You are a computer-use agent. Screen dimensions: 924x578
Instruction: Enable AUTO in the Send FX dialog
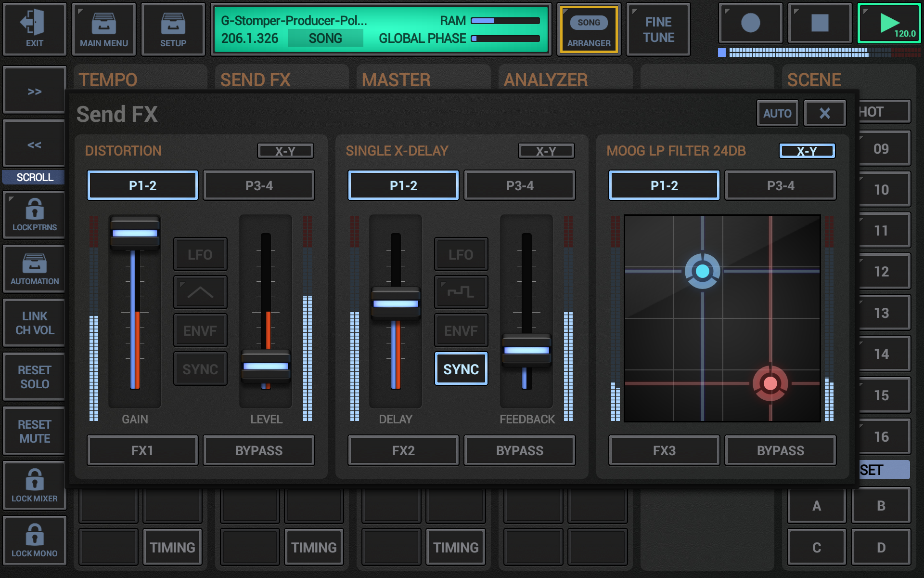pyautogui.click(x=777, y=113)
